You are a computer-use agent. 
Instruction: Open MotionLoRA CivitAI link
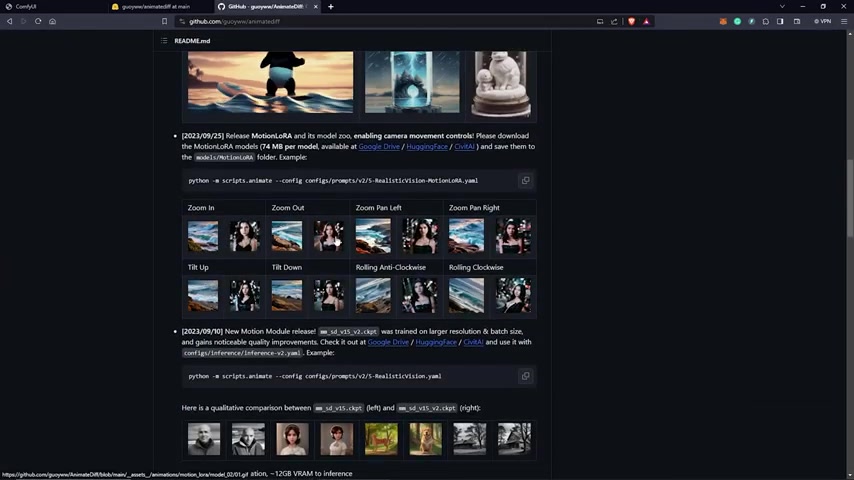click(464, 147)
